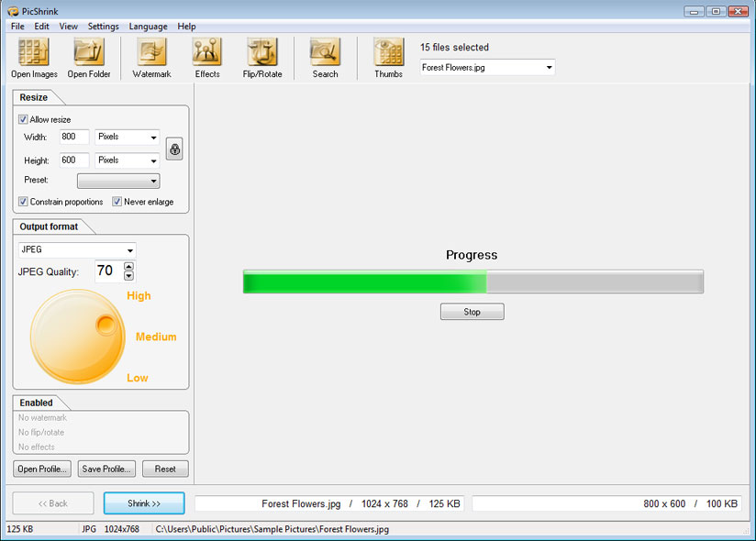
Task: Select the Output format tab
Action: click(x=49, y=226)
